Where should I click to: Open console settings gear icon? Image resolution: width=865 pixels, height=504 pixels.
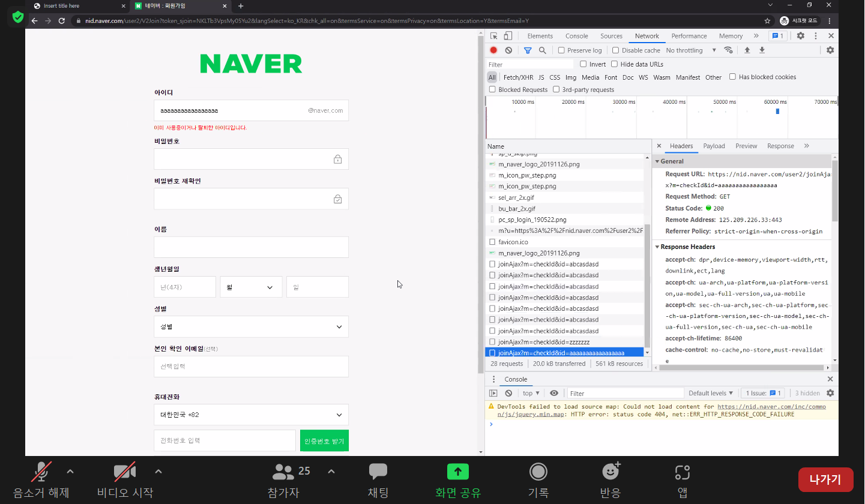point(830,393)
